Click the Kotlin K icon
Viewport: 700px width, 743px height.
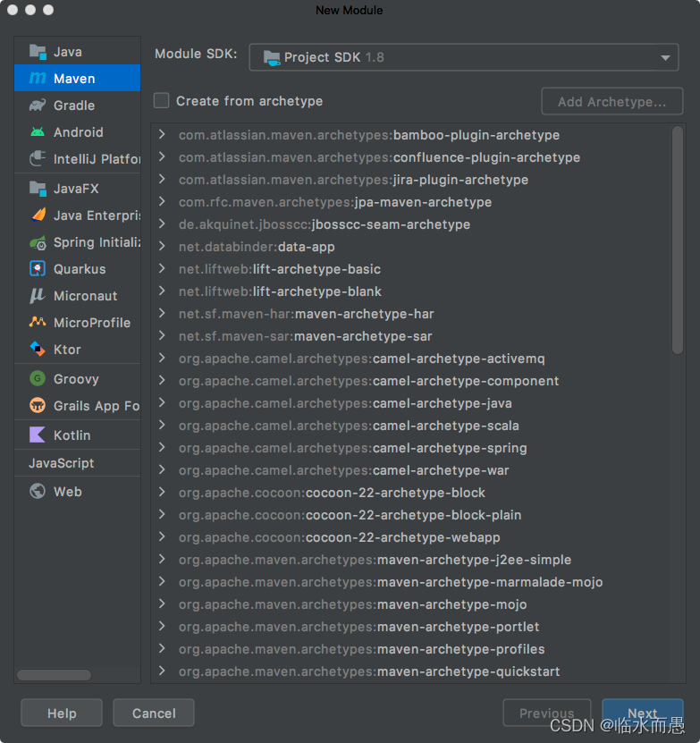point(38,435)
